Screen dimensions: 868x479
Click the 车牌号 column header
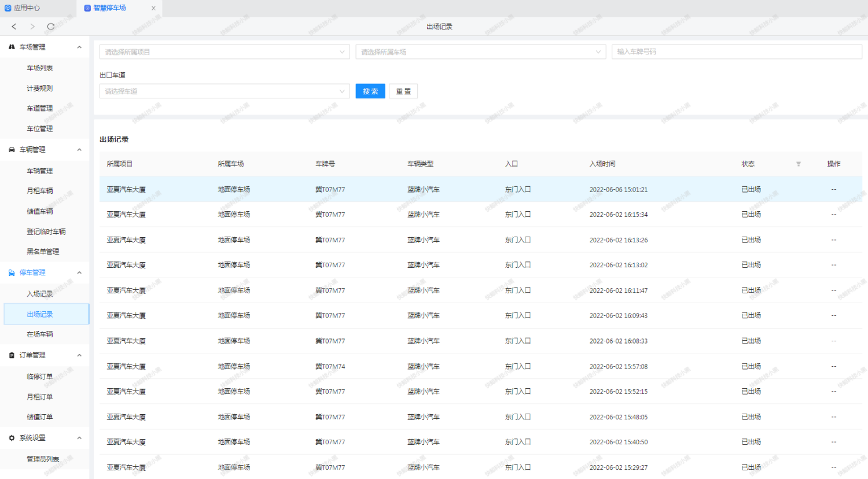(x=325, y=164)
